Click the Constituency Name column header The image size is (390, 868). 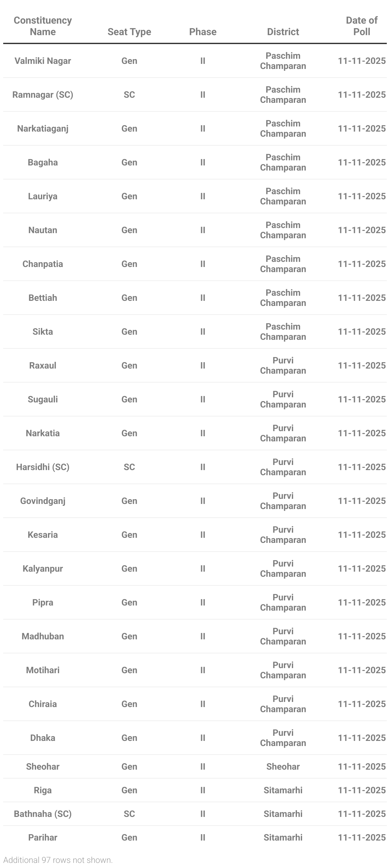(43, 26)
